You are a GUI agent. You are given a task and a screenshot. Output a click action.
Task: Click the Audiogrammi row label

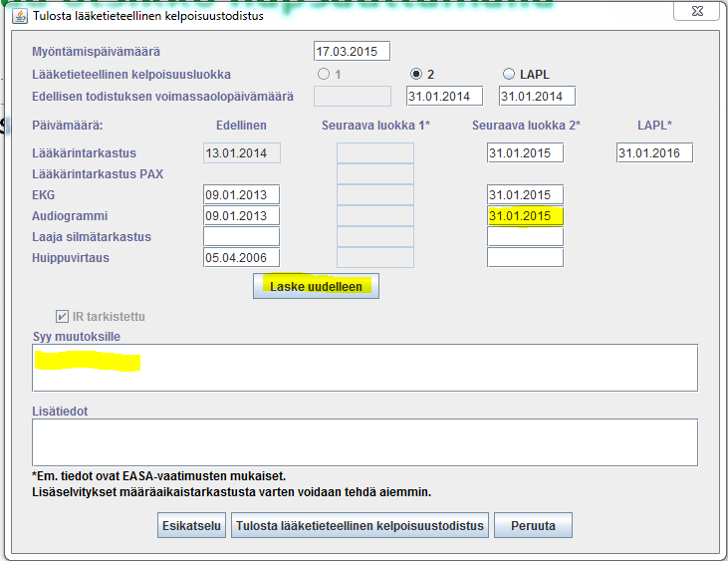70,216
